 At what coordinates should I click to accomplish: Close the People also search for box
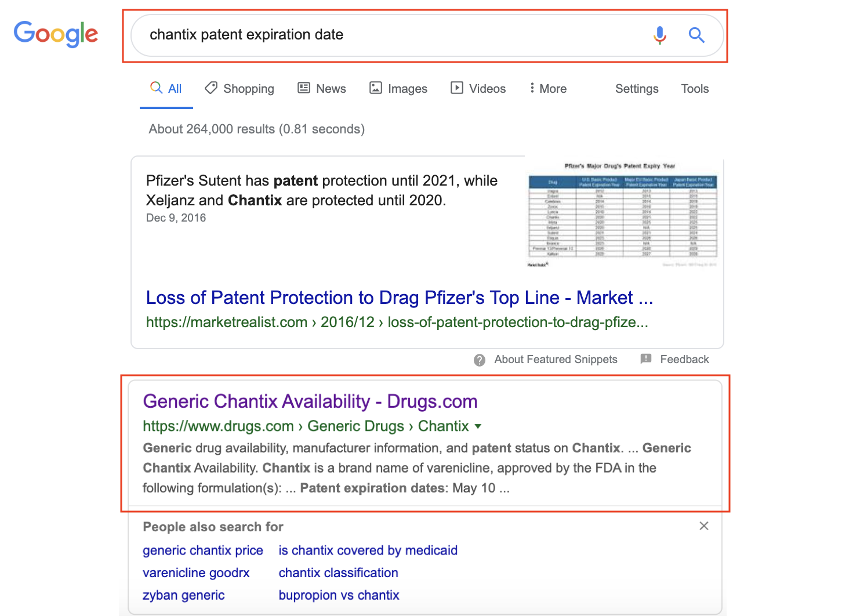[x=703, y=526]
